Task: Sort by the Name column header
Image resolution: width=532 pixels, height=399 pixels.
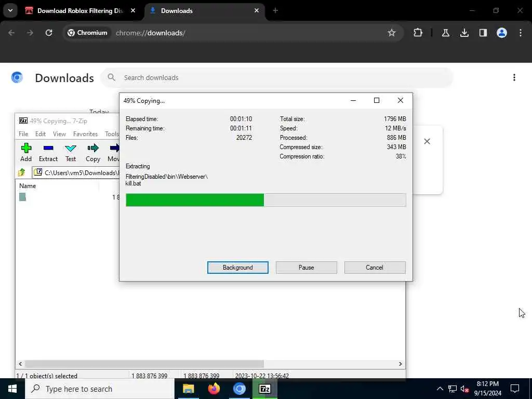Action: pos(58,186)
